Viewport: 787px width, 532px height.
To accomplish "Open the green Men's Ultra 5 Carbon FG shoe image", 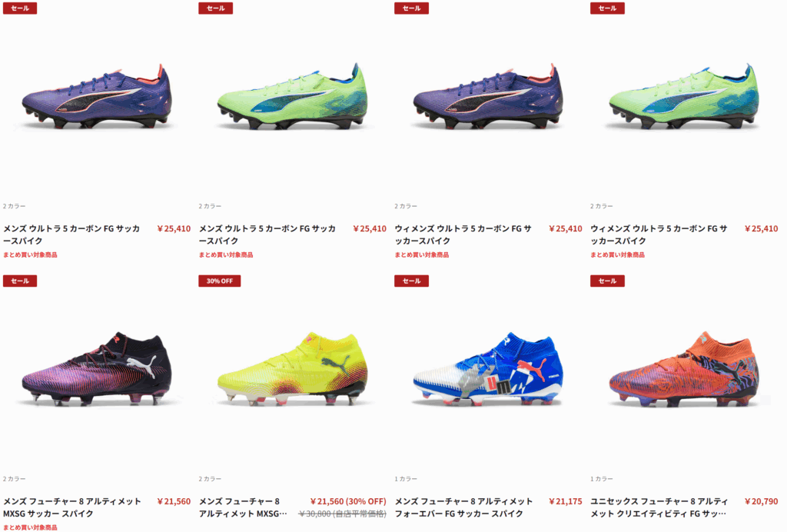I will [292, 97].
